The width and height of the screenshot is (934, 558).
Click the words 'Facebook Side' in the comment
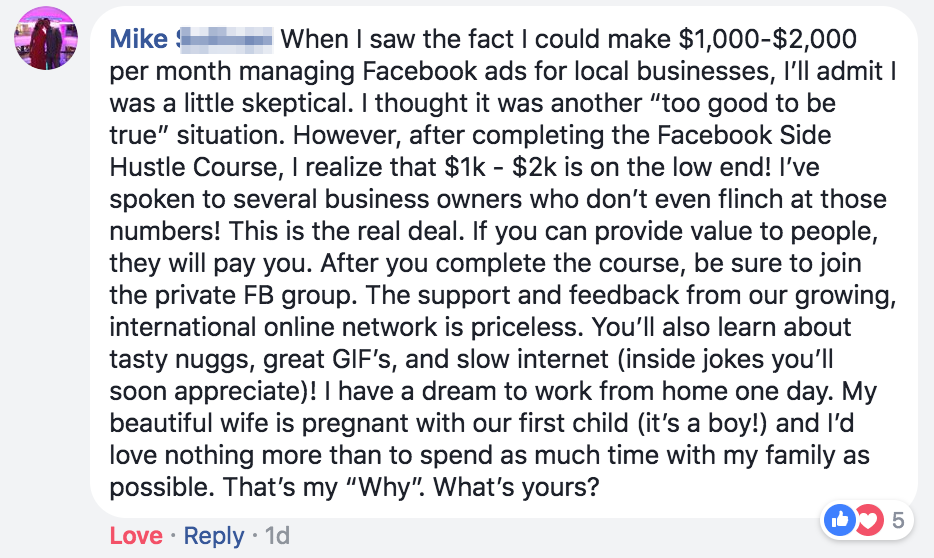744,135
